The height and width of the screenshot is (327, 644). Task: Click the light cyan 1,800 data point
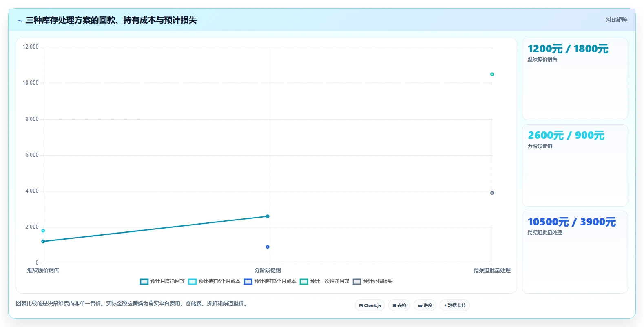[x=43, y=231]
